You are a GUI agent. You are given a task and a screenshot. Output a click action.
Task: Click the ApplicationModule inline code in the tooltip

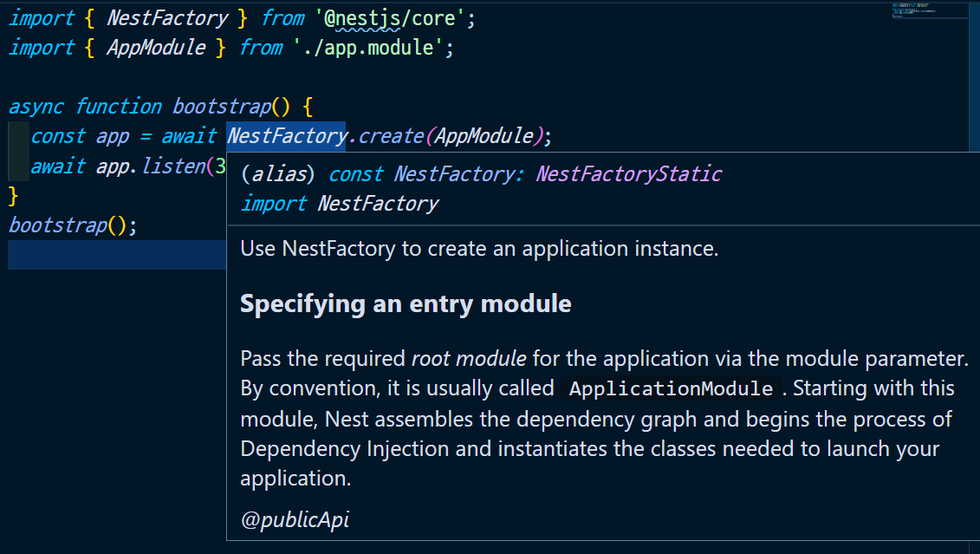(x=671, y=388)
